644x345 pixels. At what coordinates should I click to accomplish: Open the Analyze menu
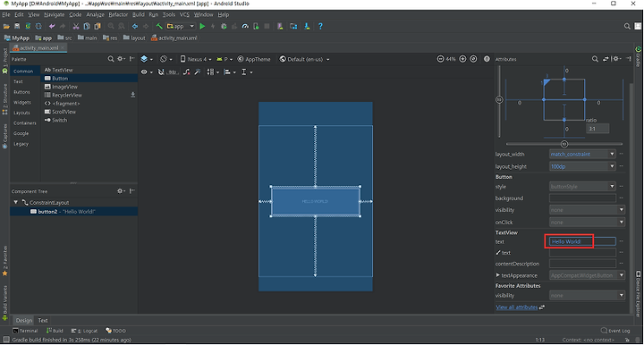click(x=96, y=14)
